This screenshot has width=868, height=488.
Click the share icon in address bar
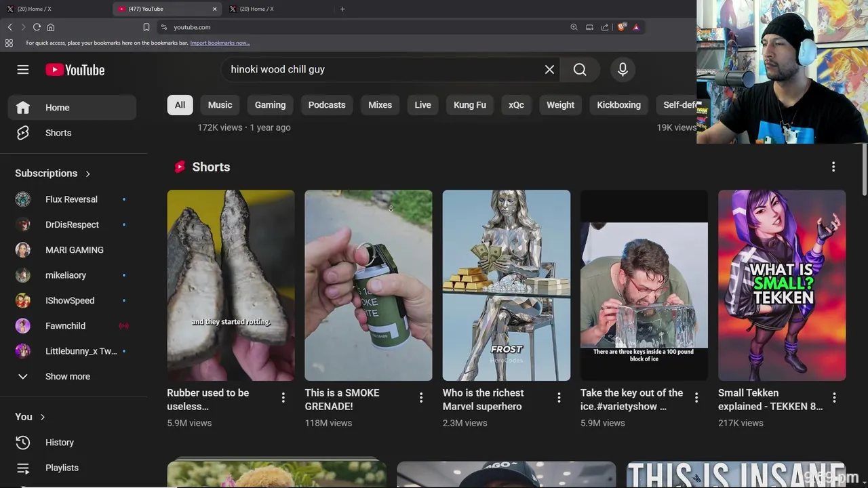605,27
